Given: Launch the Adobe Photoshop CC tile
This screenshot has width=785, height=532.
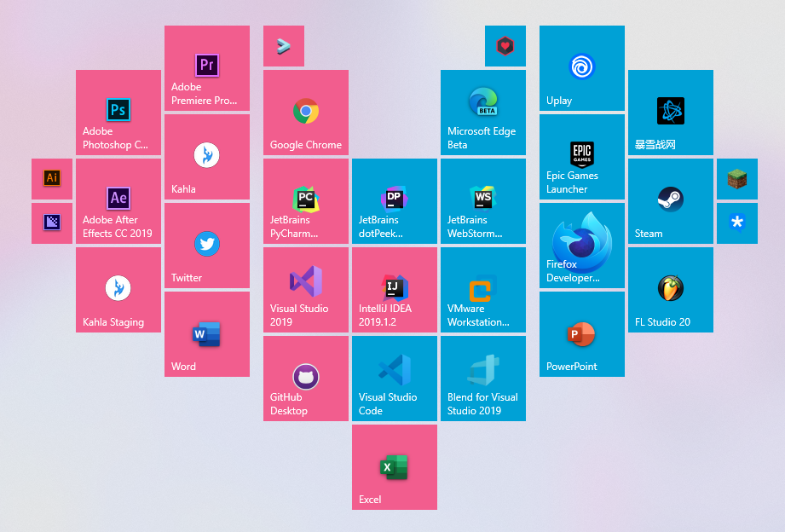Looking at the screenshot, I should coord(118,113).
